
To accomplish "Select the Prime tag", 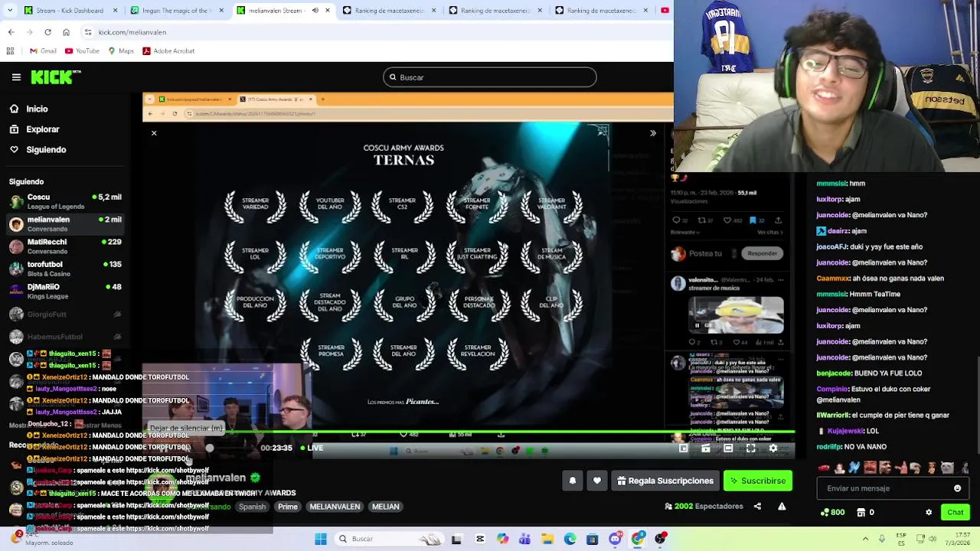I will [x=288, y=507].
